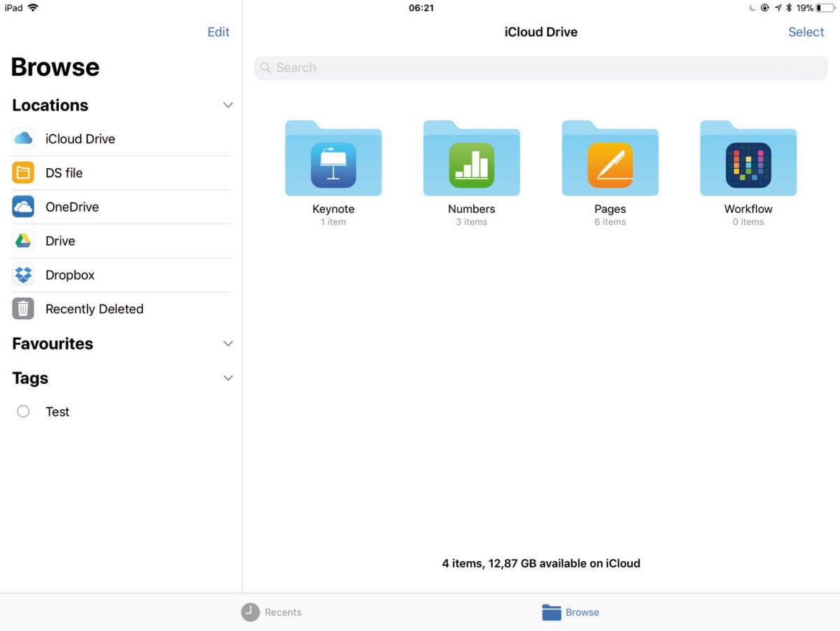Switch to the Recents tab
Viewport: 840px width, 631px height.
point(272,612)
